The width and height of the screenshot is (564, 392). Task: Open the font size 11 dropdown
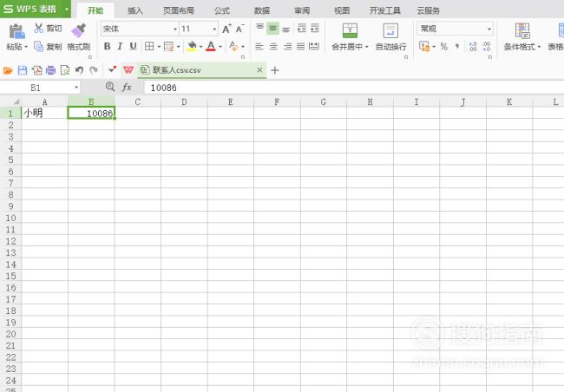[214, 29]
